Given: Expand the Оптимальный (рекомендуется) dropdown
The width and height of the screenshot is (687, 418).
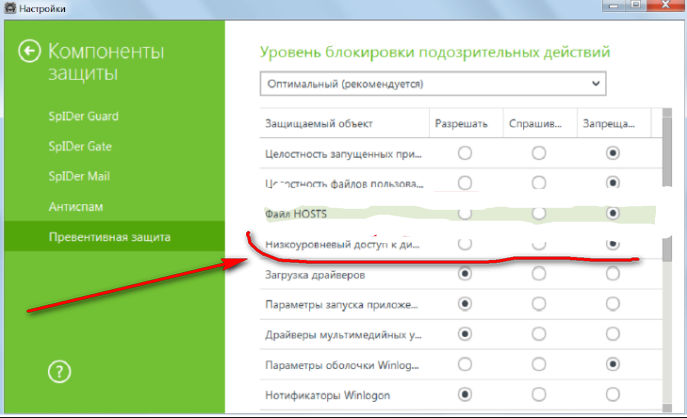Looking at the screenshot, I should point(433,84).
